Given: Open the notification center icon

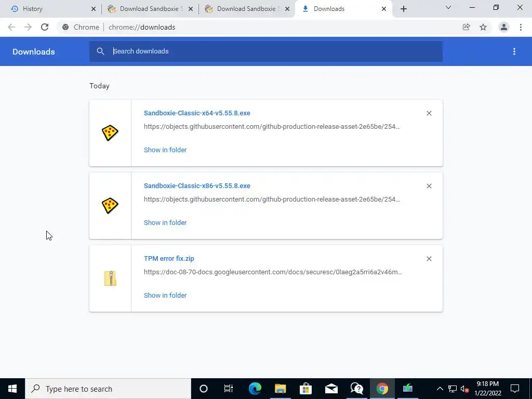Looking at the screenshot, I should coord(515,389).
